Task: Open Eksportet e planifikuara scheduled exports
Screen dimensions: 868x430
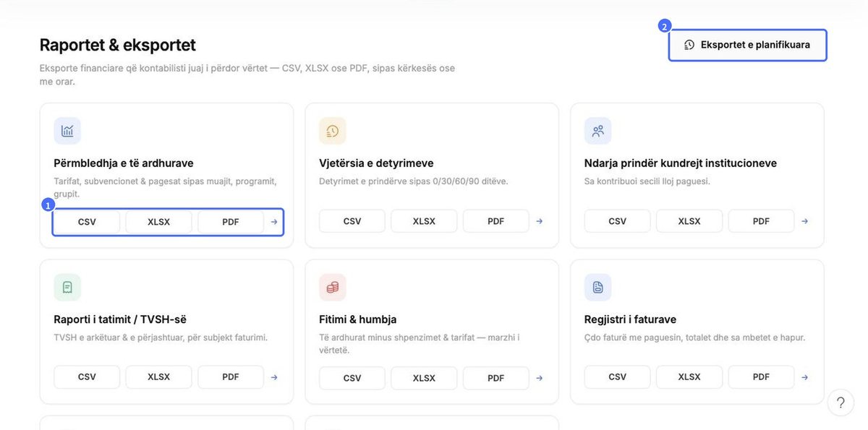Action: click(747, 45)
